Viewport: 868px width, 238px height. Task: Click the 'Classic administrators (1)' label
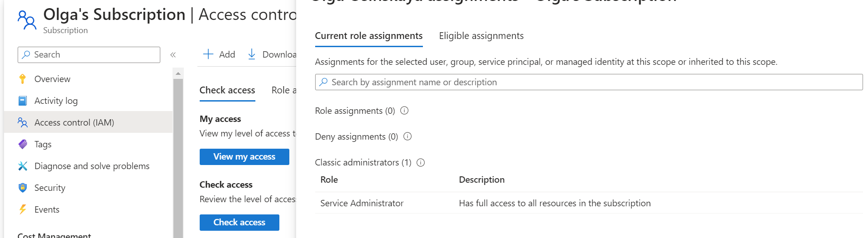(363, 162)
